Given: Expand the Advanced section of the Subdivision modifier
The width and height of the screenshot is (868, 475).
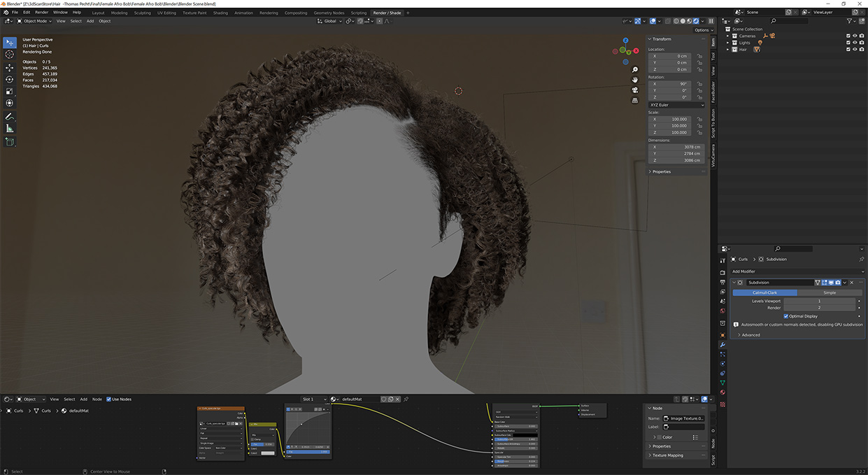Looking at the screenshot, I should [751, 334].
